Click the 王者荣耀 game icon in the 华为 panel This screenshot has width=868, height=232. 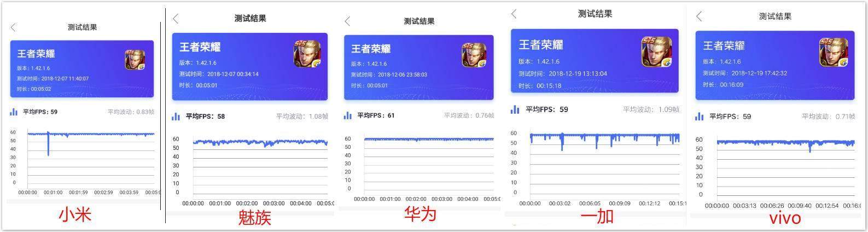click(x=474, y=55)
